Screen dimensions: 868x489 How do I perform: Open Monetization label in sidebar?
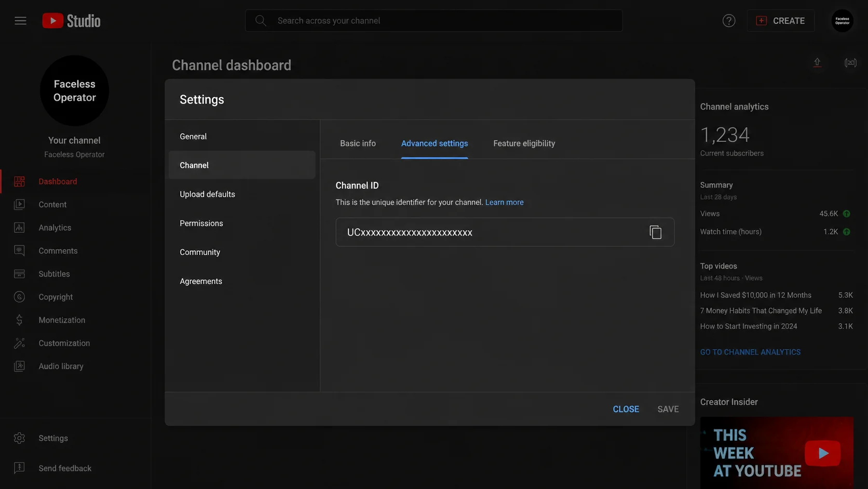click(x=62, y=320)
